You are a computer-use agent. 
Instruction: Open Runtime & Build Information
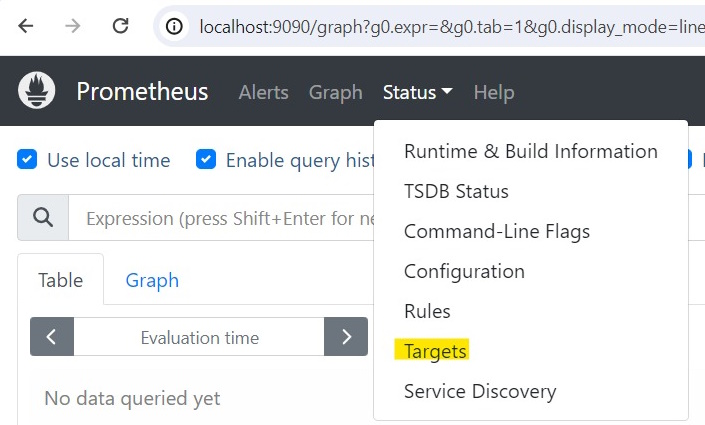coord(531,151)
